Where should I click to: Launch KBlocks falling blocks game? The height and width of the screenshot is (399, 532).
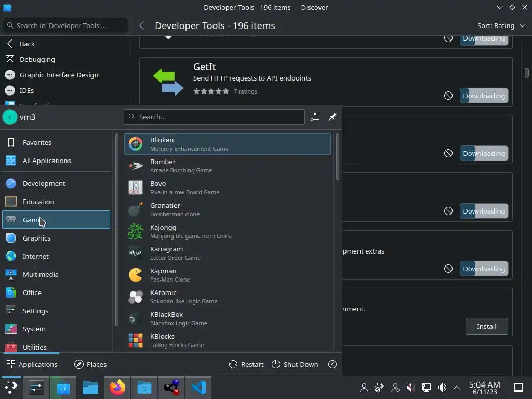(228, 340)
